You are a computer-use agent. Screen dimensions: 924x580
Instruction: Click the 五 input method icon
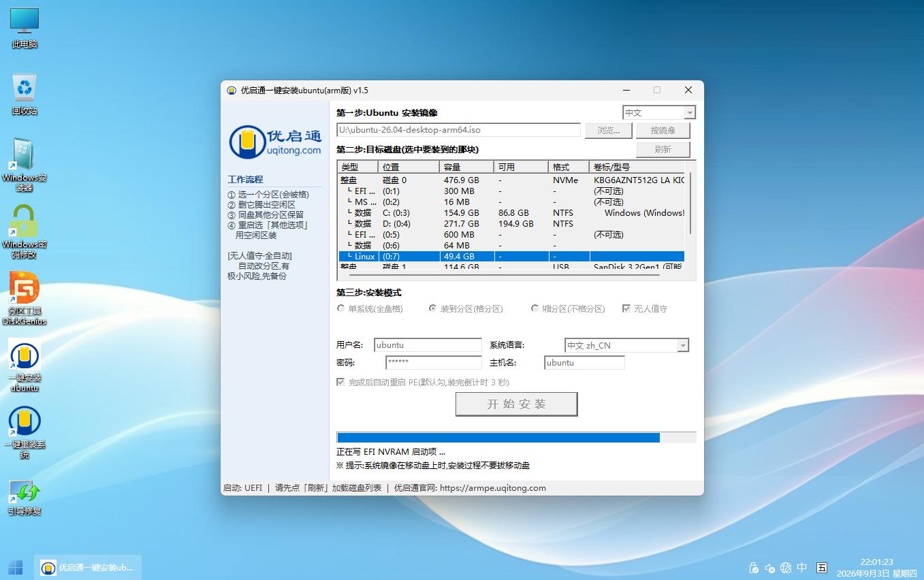822,568
